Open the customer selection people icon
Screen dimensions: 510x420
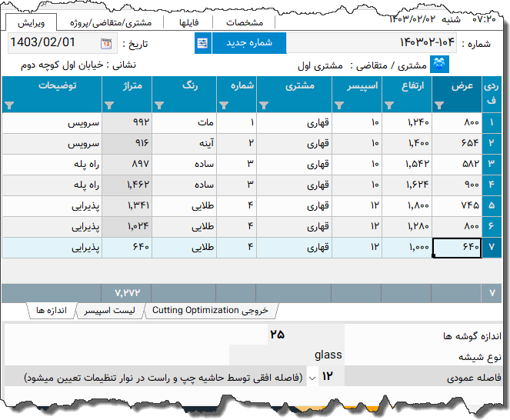pos(439,64)
